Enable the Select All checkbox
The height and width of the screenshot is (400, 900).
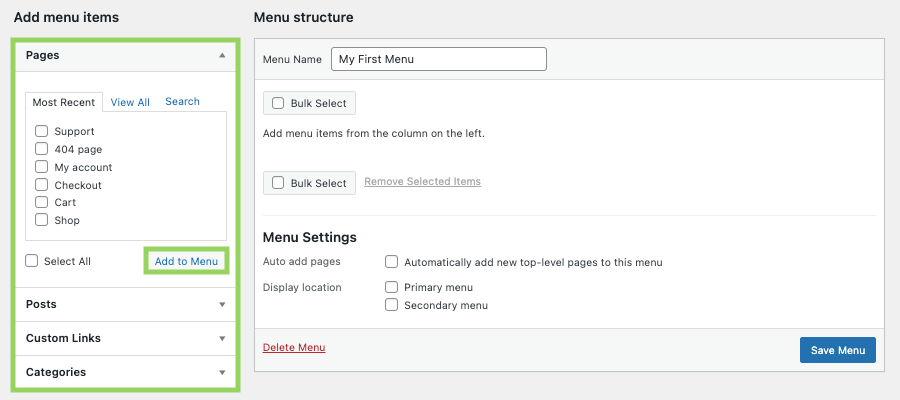[32, 261]
